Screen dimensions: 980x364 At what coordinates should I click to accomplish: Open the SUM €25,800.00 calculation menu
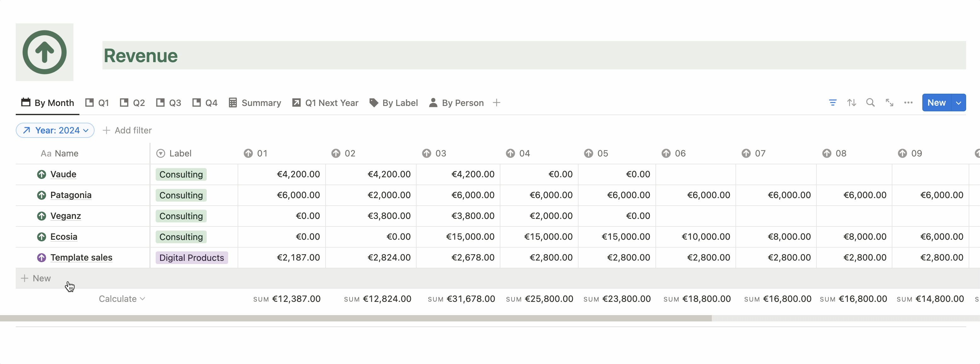[539, 299]
